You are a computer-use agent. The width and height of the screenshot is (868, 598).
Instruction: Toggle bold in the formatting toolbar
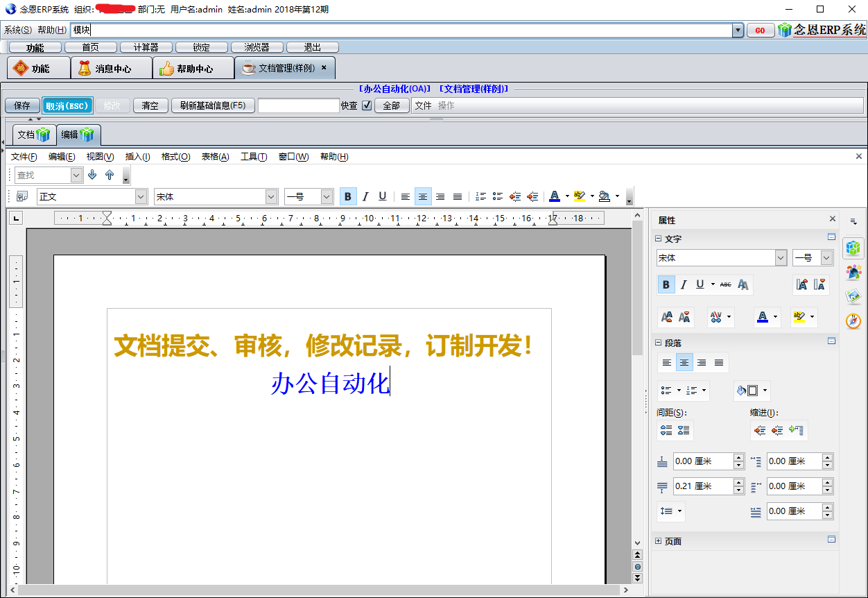pyautogui.click(x=348, y=197)
